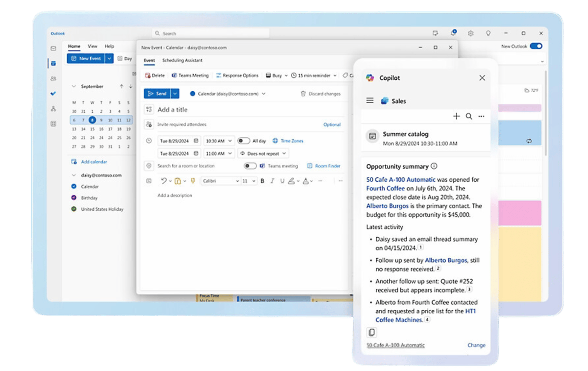Click the plus icon in Copilot panel
Image resolution: width=588 pixels, height=371 pixels.
[x=456, y=116]
